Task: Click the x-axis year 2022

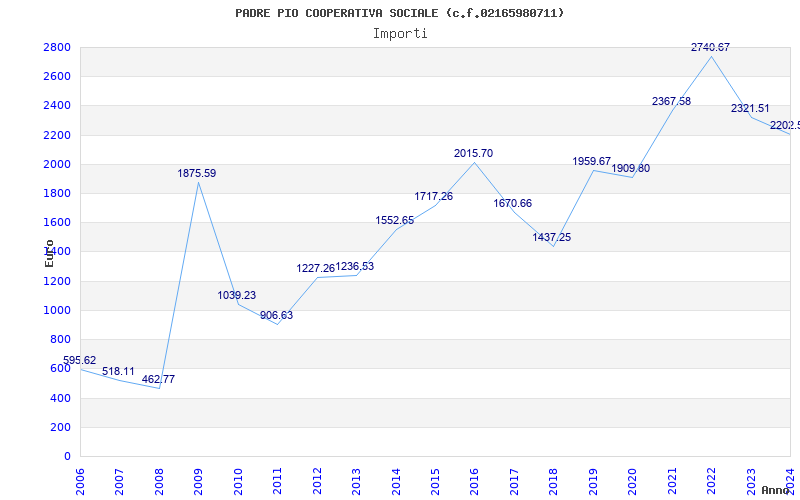Action: pos(711,482)
